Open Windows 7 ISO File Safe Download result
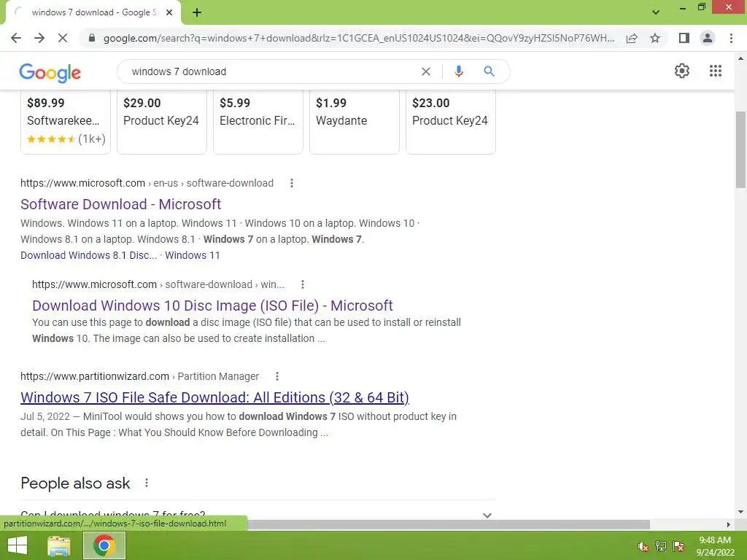Screen dimensions: 747x560 point(215,397)
